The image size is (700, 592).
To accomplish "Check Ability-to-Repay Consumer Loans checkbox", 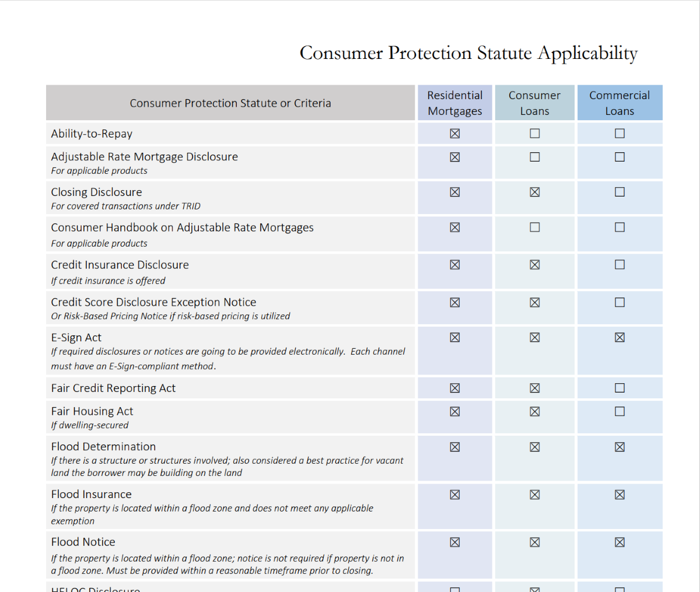I will pos(535,134).
